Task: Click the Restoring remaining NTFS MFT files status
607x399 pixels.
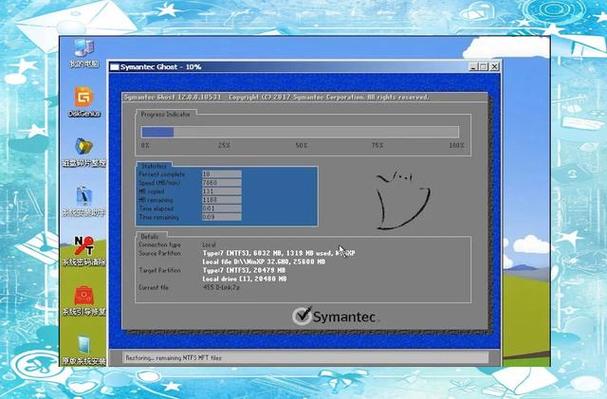Action: (174, 358)
